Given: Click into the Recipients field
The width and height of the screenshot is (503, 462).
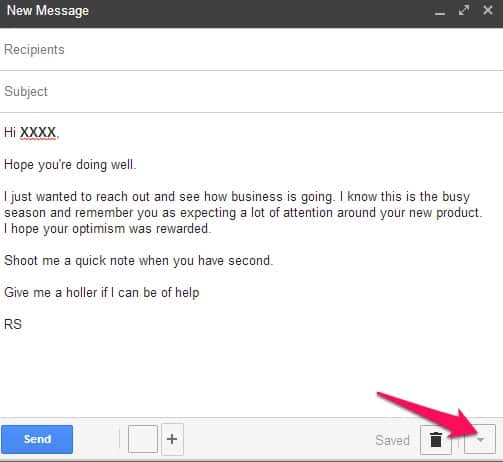Looking at the screenshot, I should tap(251, 49).
